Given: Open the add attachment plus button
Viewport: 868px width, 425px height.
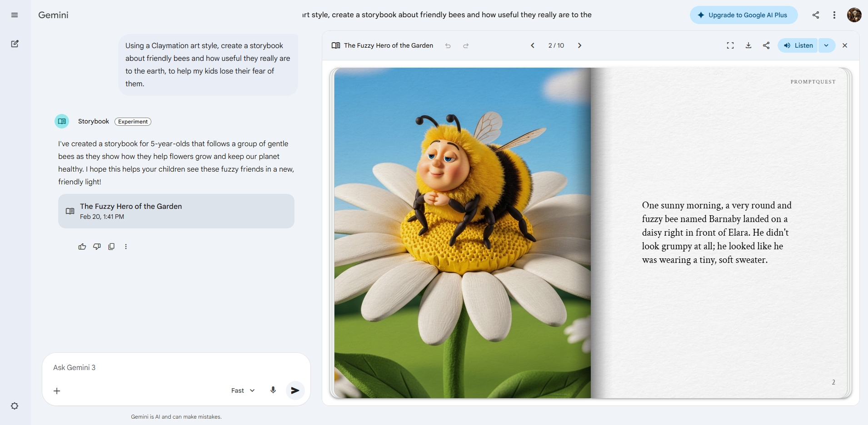Looking at the screenshot, I should tap(57, 391).
